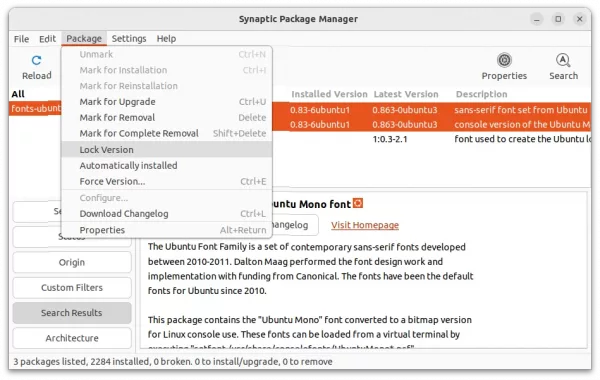Select row 'console version of the Ubuntu'
600x380 pixels.
432,124
